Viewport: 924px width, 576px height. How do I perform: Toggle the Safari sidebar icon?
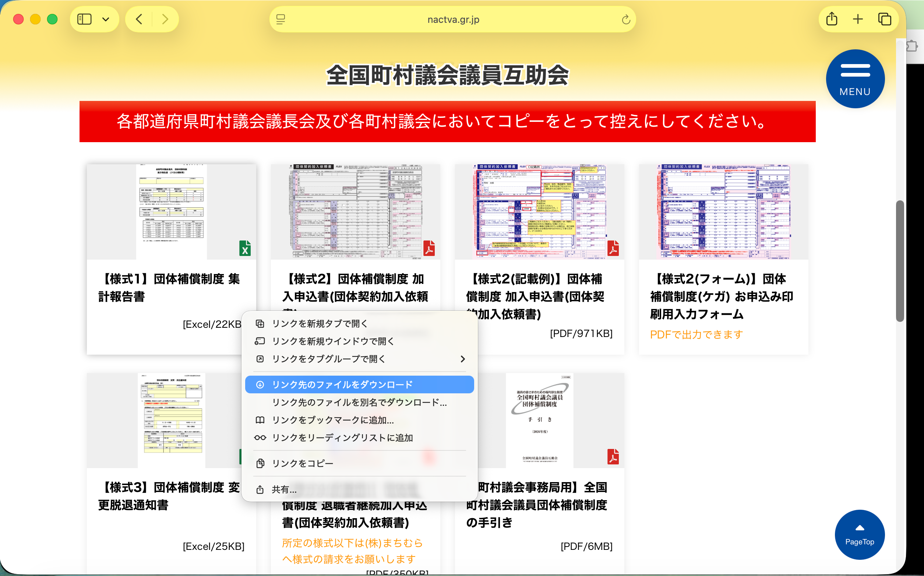click(x=84, y=19)
